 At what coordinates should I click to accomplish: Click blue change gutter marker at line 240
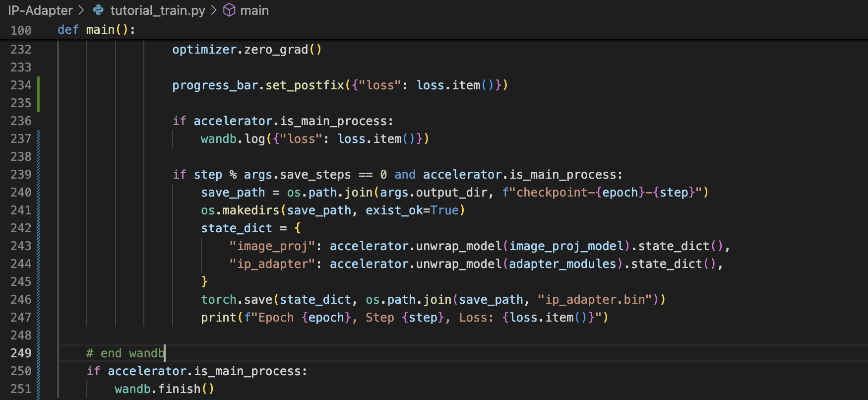[38, 193]
